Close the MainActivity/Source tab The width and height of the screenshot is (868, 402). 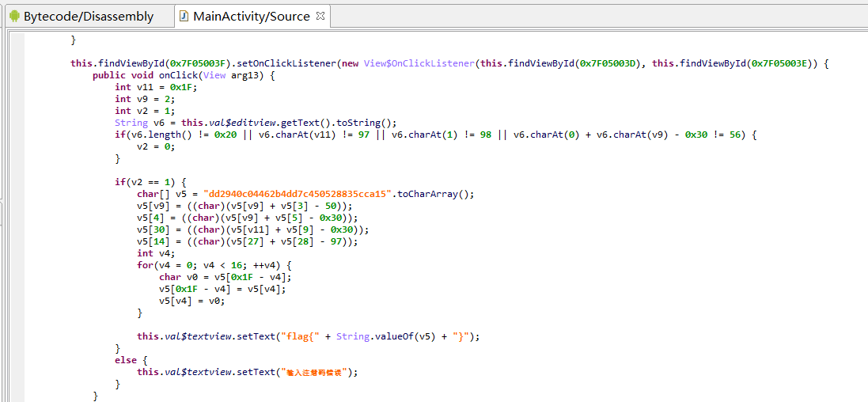click(320, 16)
